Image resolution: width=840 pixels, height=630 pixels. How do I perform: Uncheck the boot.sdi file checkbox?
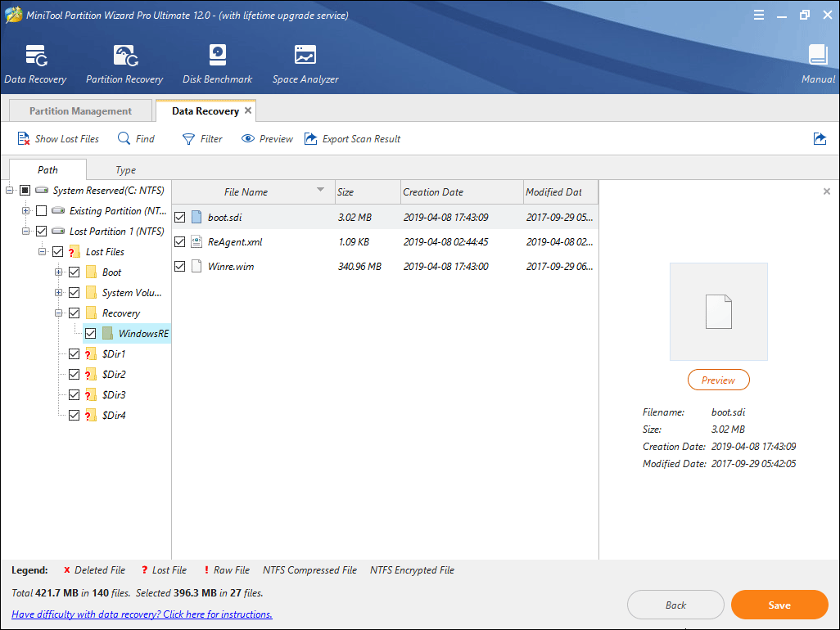click(180, 218)
